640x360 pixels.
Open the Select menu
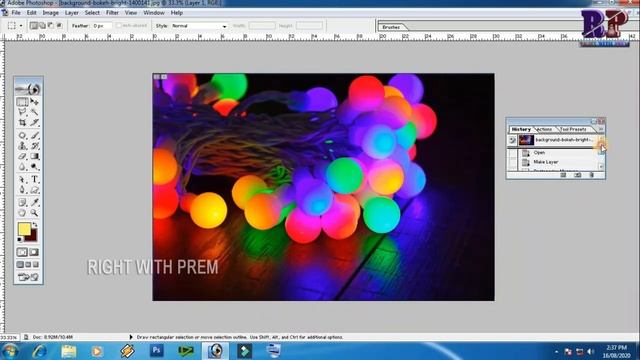92,13
